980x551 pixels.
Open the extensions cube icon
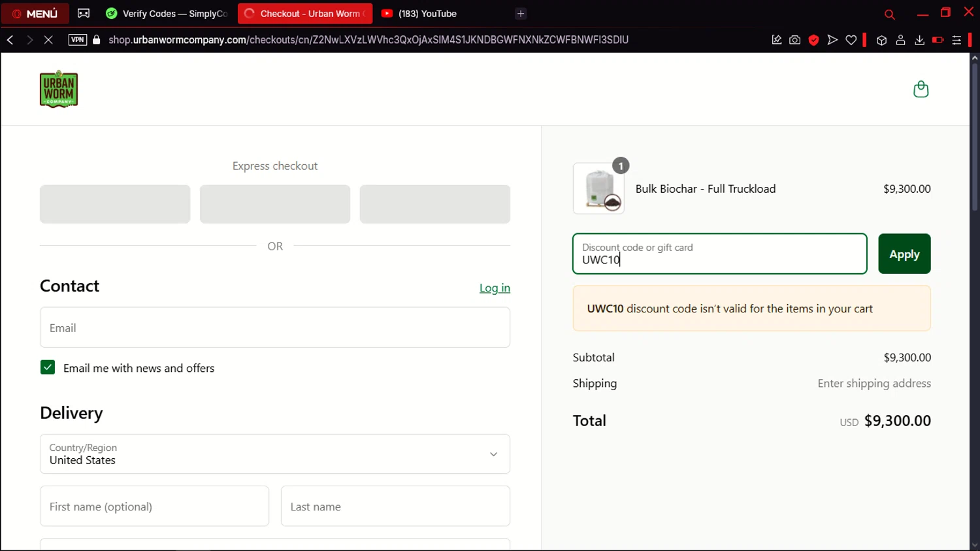tap(881, 40)
